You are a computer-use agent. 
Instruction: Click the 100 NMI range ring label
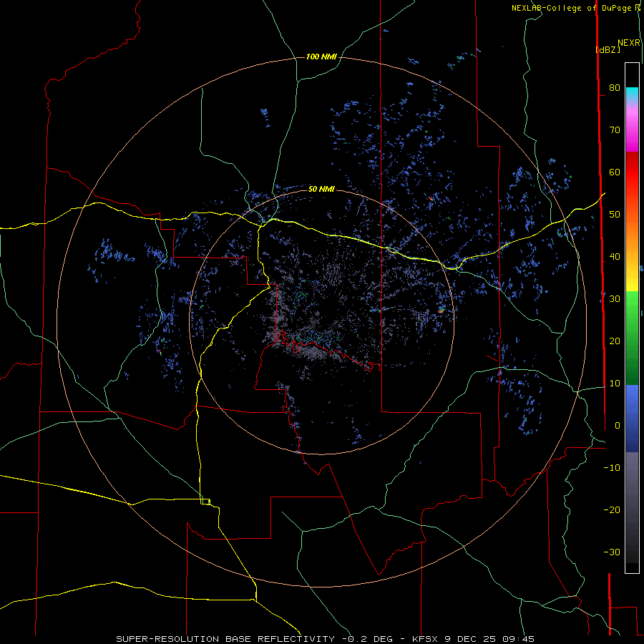tap(321, 57)
